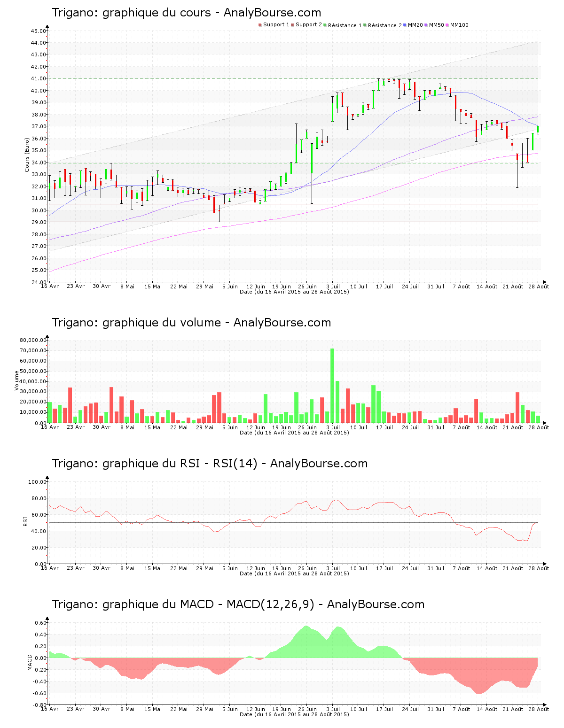Click the 100.00 value on RSI axis
Viewport: 564px width, 728px height.
click(37, 482)
